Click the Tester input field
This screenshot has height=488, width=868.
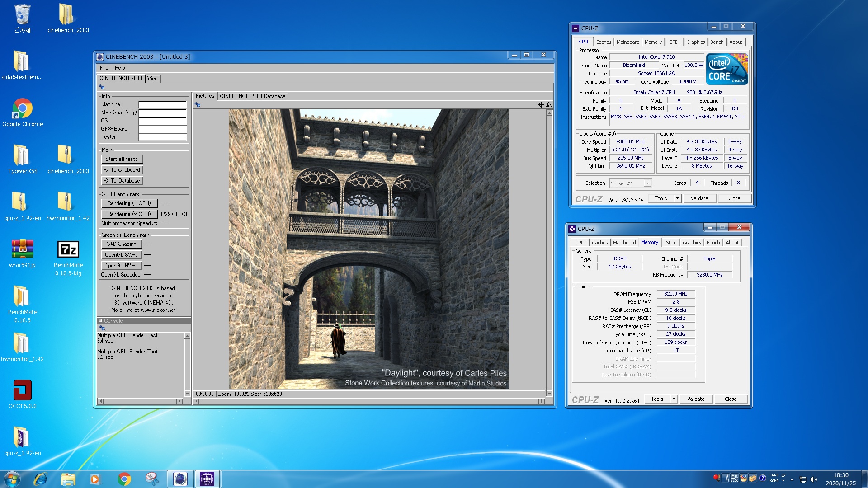162,137
